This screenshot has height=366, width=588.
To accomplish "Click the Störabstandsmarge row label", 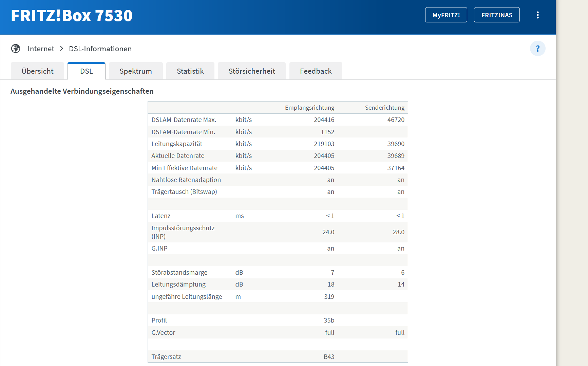I will click(179, 272).
